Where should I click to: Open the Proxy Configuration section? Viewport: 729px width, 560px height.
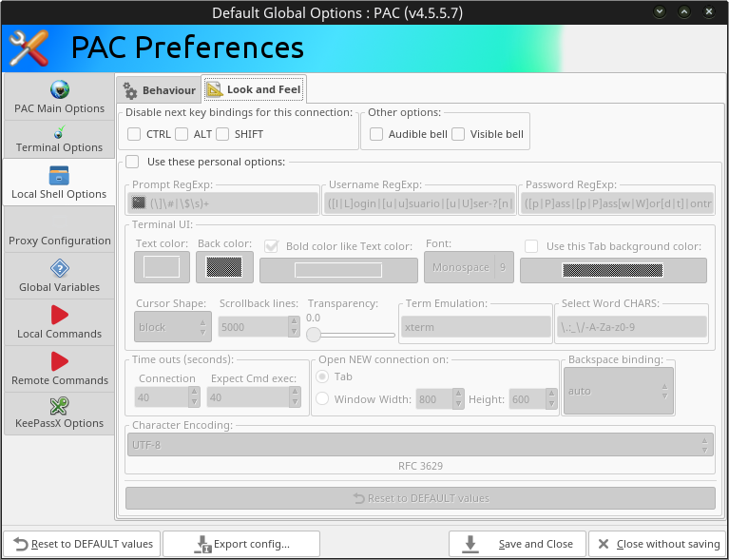point(59,229)
